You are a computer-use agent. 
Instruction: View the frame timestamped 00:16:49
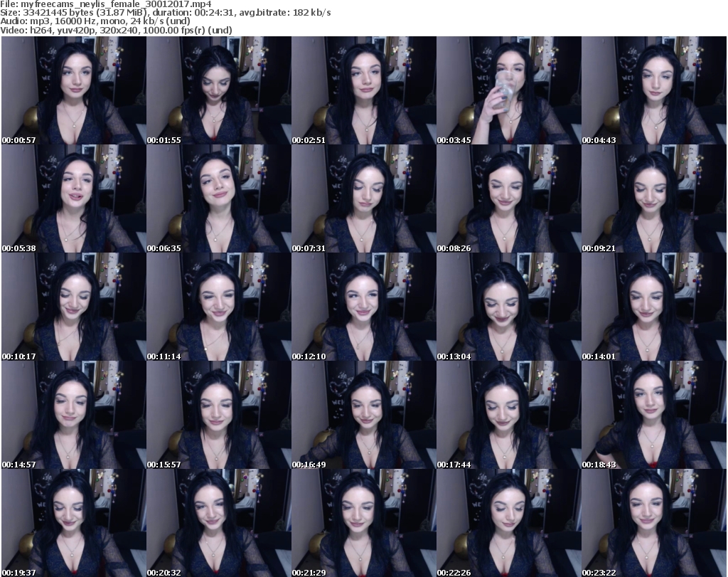tap(363, 415)
